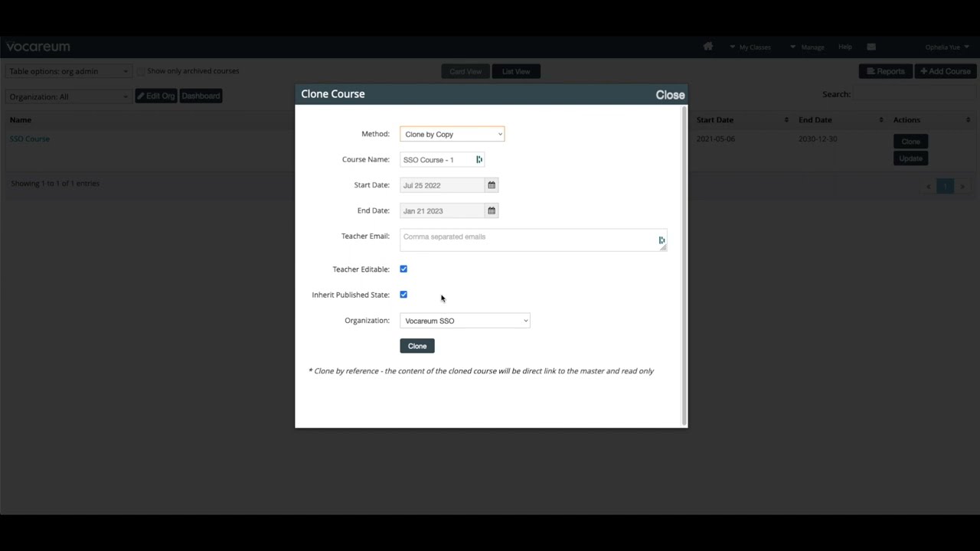Screen dimensions: 980x551
Task: Open the Organization dropdown in the dialog
Action: [465, 321]
